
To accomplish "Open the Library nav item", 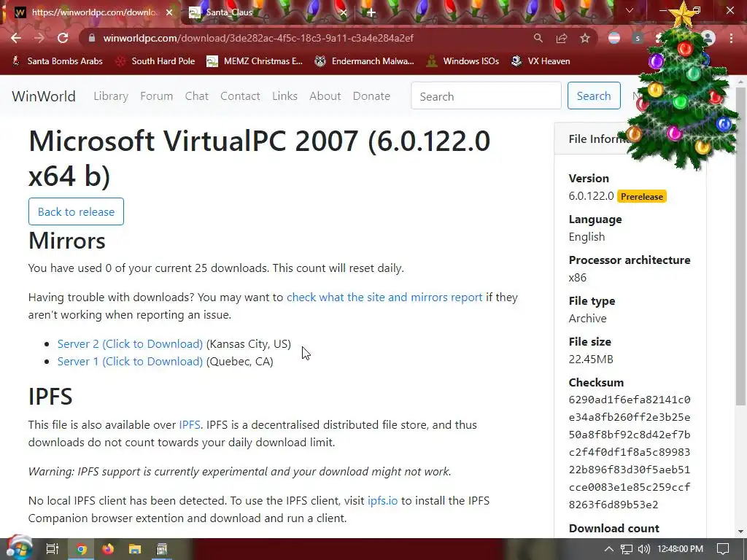I will click(x=111, y=96).
